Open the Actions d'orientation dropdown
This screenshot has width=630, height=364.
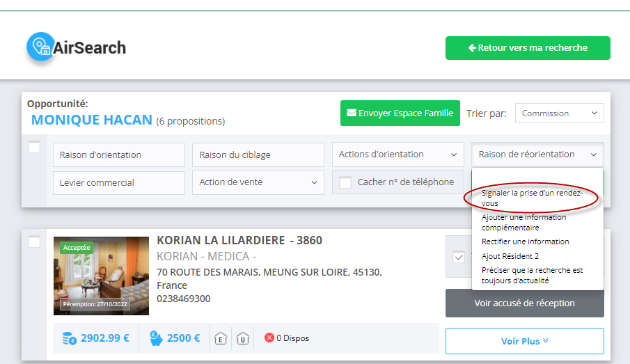pyautogui.click(x=397, y=155)
